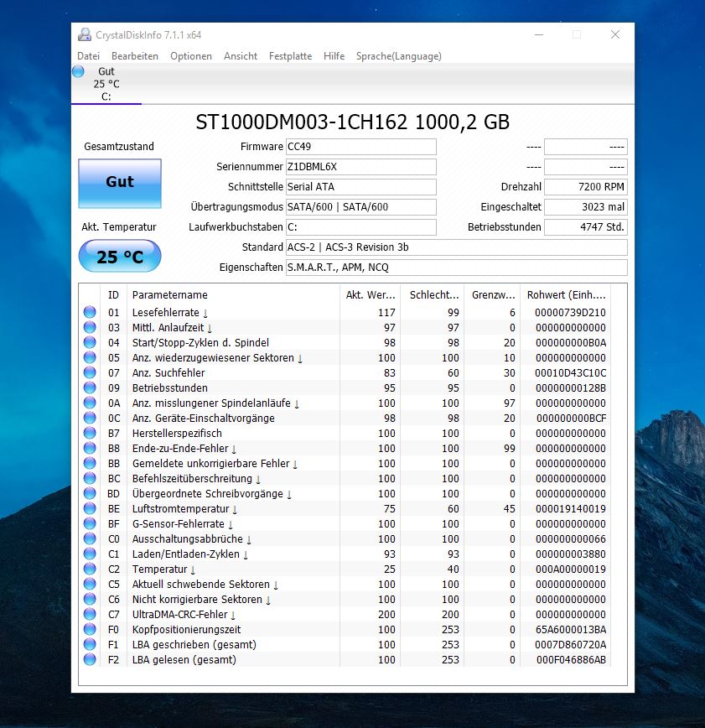This screenshot has height=728, width=705.
Task: Click status icon of Laden/Entladen-Zyklen row
Action: tap(90, 554)
